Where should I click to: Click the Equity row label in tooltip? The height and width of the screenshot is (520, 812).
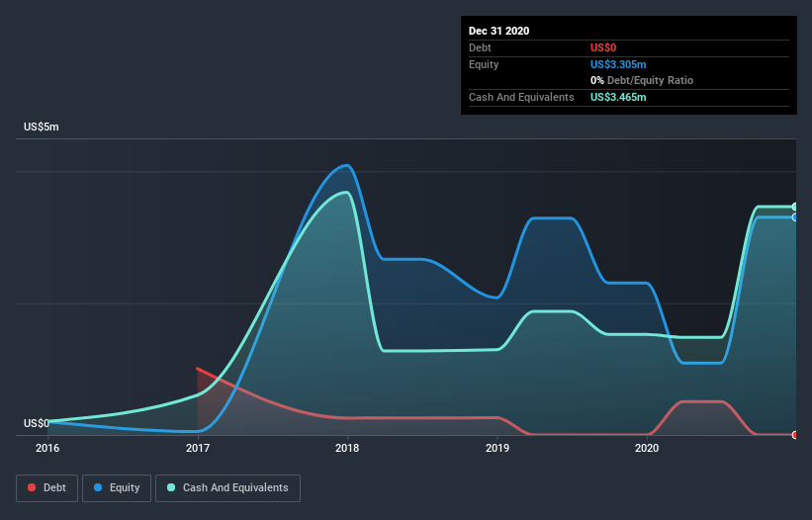(484, 64)
